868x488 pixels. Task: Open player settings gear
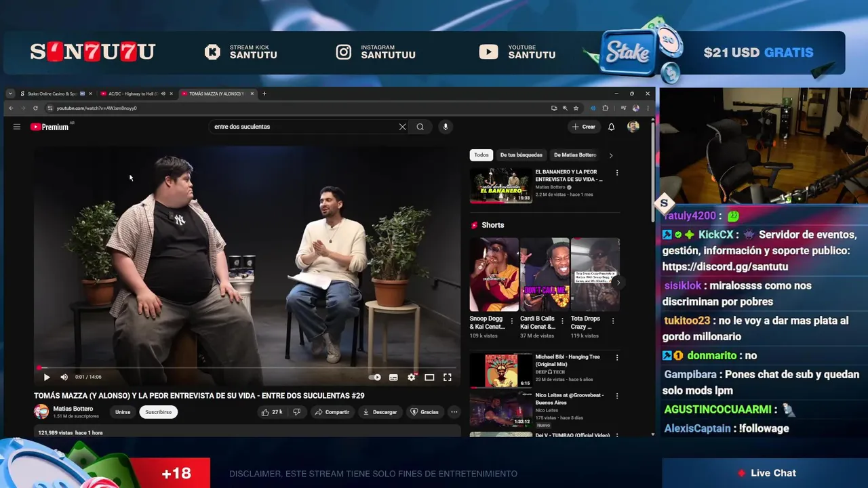(412, 378)
